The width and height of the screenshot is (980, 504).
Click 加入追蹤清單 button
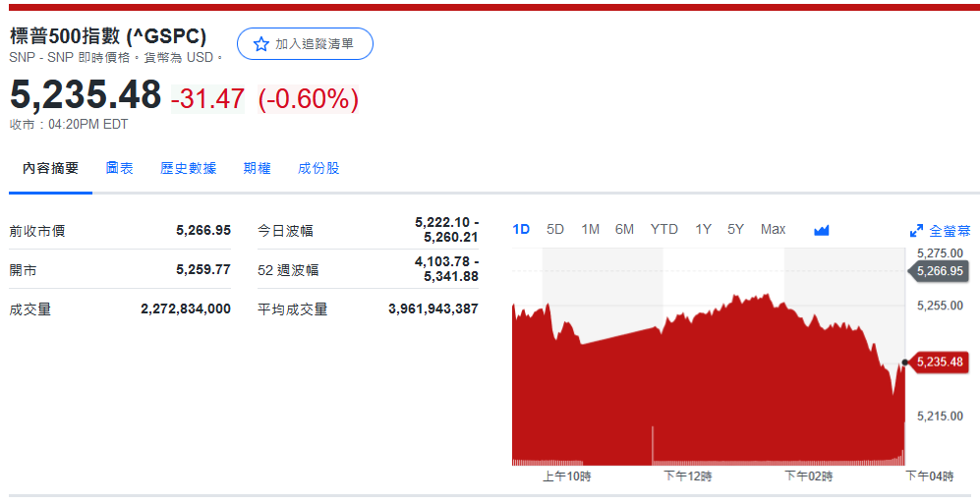(305, 44)
